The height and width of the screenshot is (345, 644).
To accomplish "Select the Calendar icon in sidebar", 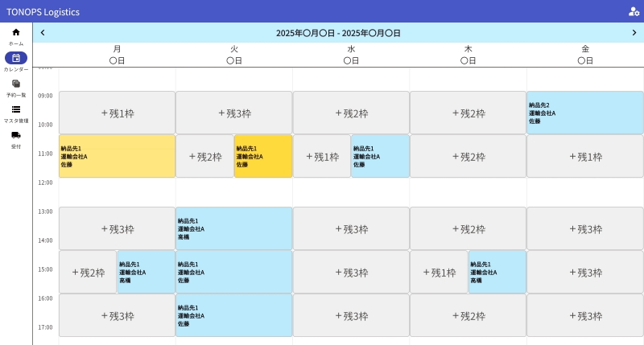I will (x=16, y=58).
